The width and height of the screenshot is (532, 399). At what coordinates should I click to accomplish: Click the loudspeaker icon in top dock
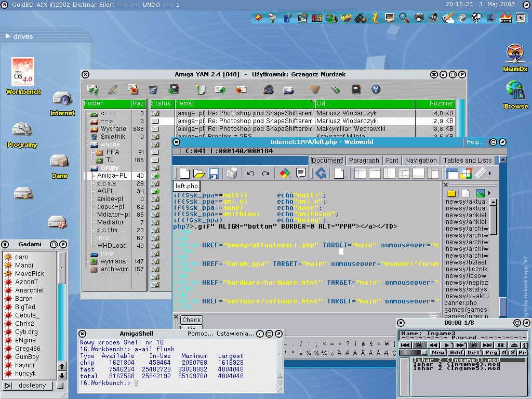click(x=433, y=18)
